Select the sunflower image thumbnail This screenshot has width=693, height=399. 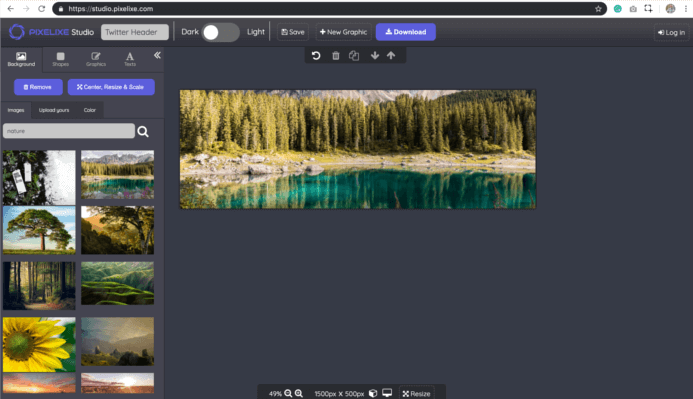39,344
